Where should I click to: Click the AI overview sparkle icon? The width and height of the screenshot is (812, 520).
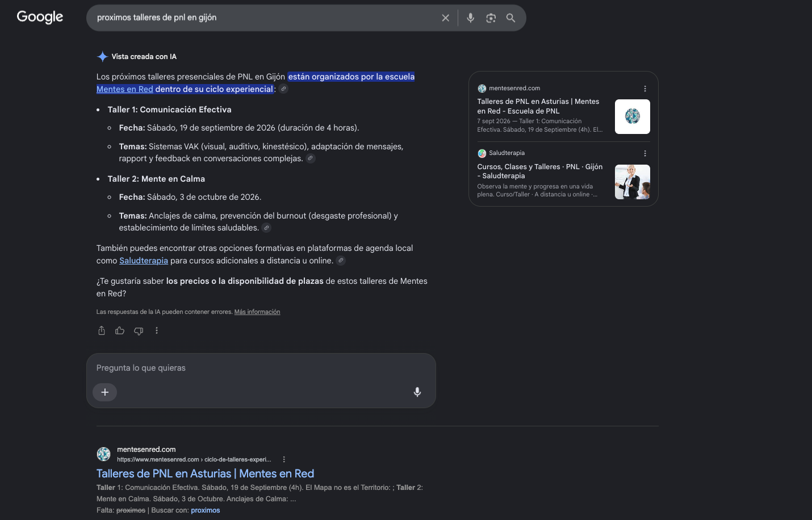point(102,57)
